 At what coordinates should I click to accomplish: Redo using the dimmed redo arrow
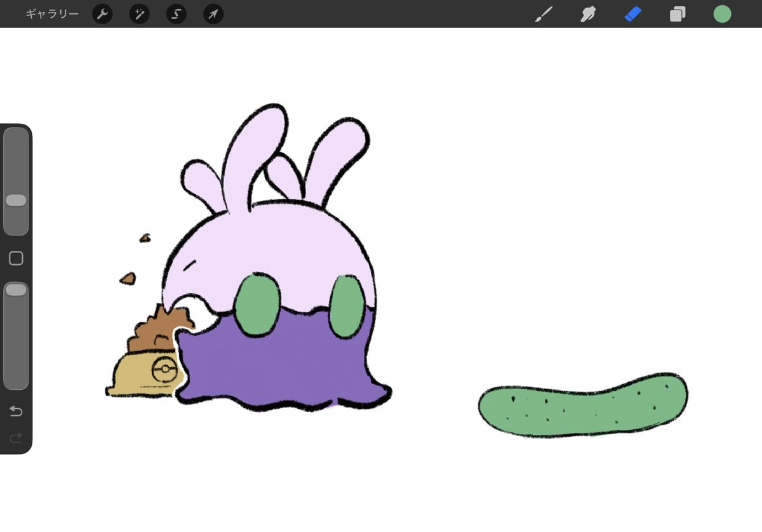coord(16,437)
